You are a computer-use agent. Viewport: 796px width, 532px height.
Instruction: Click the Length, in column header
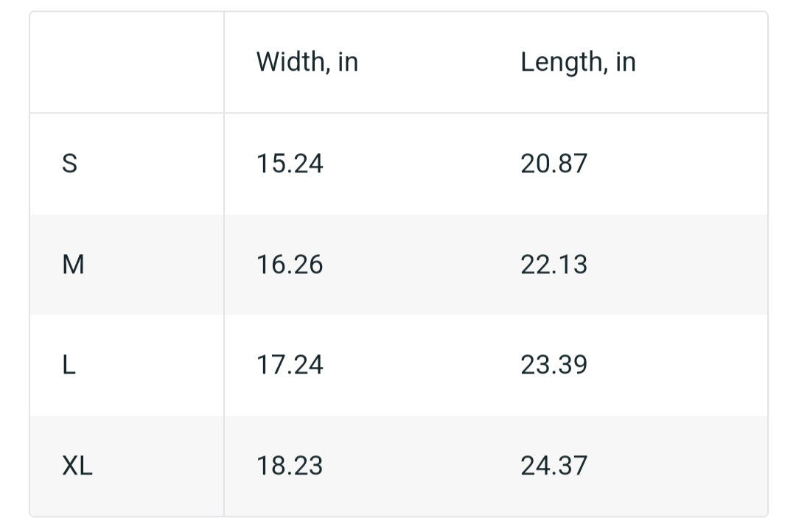[578, 63]
